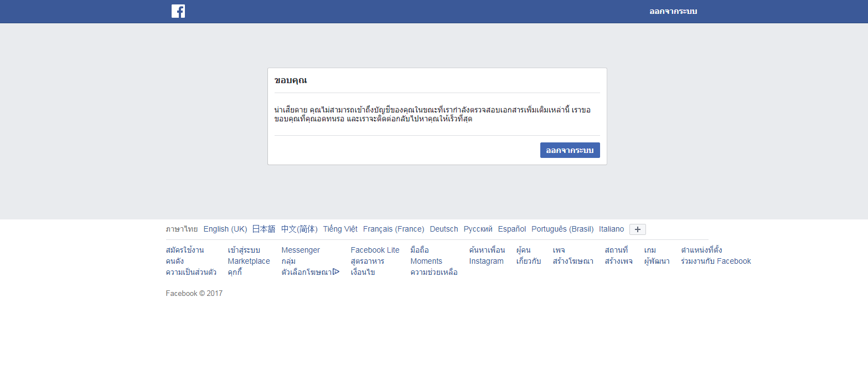
Task: Click ออกจากระบบ link in top header
Action: (x=673, y=12)
